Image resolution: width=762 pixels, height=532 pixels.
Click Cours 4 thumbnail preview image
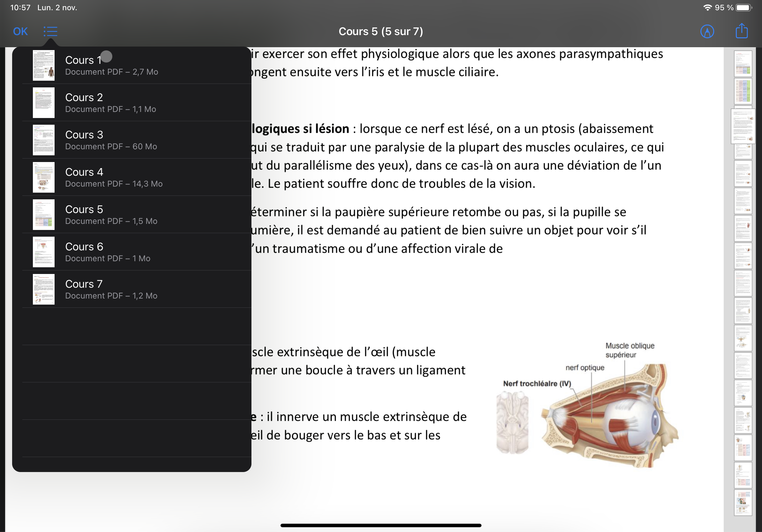pos(43,177)
